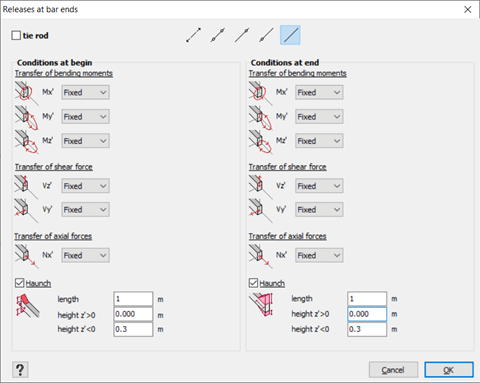Click the height z'<0 field at end
The height and width of the screenshot is (383, 480).
click(x=367, y=329)
